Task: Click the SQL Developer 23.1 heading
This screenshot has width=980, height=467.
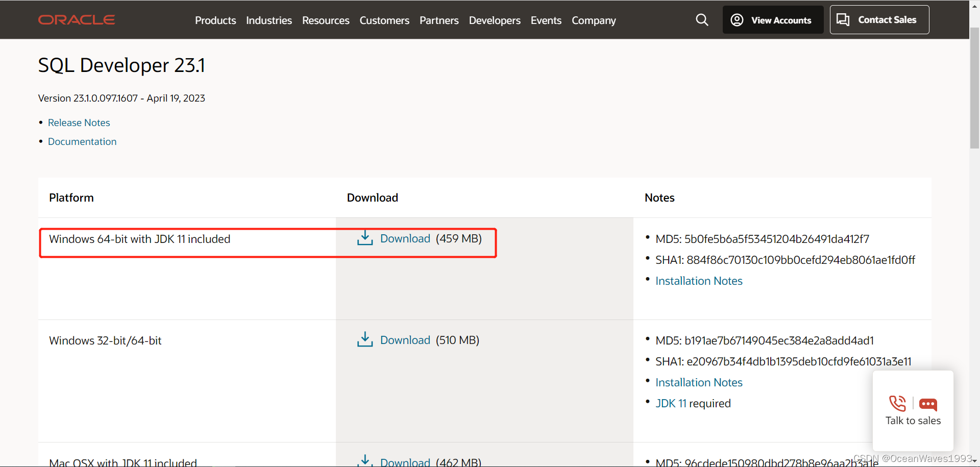Action: click(x=121, y=65)
